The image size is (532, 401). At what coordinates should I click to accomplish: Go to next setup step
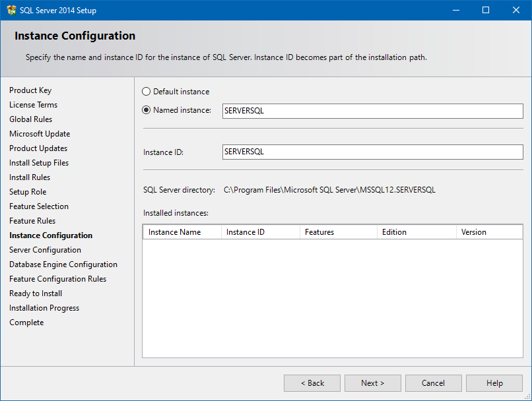pyautogui.click(x=372, y=383)
